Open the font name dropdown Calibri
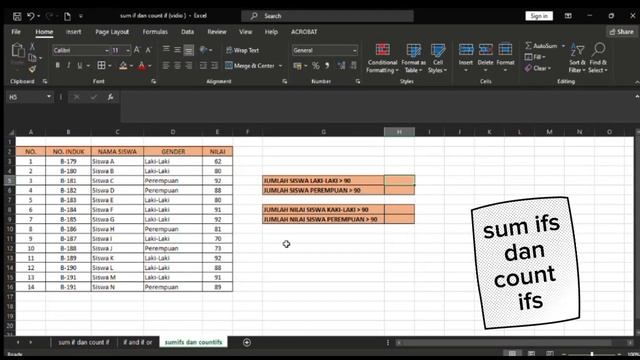This screenshot has height=360, width=640. pyautogui.click(x=107, y=51)
